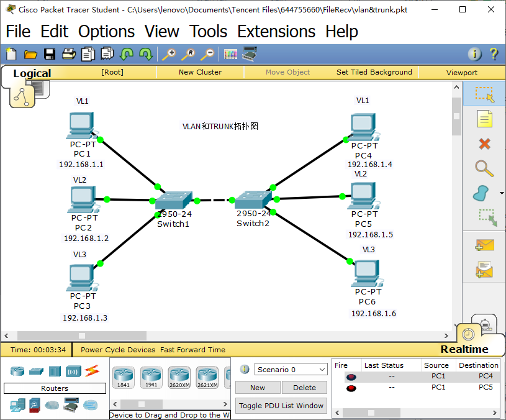Switch to the Logical workspace tab

(32, 73)
